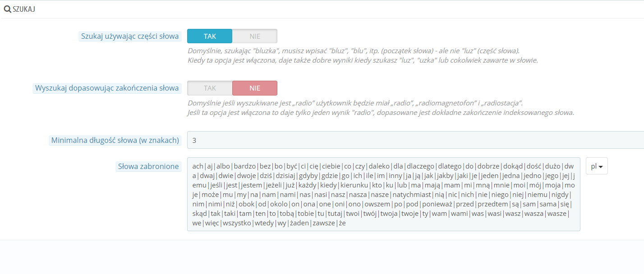This screenshot has width=644, height=274.
Task: Click the word 'przedtem' in forbidden words
Action: (x=493, y=204)
